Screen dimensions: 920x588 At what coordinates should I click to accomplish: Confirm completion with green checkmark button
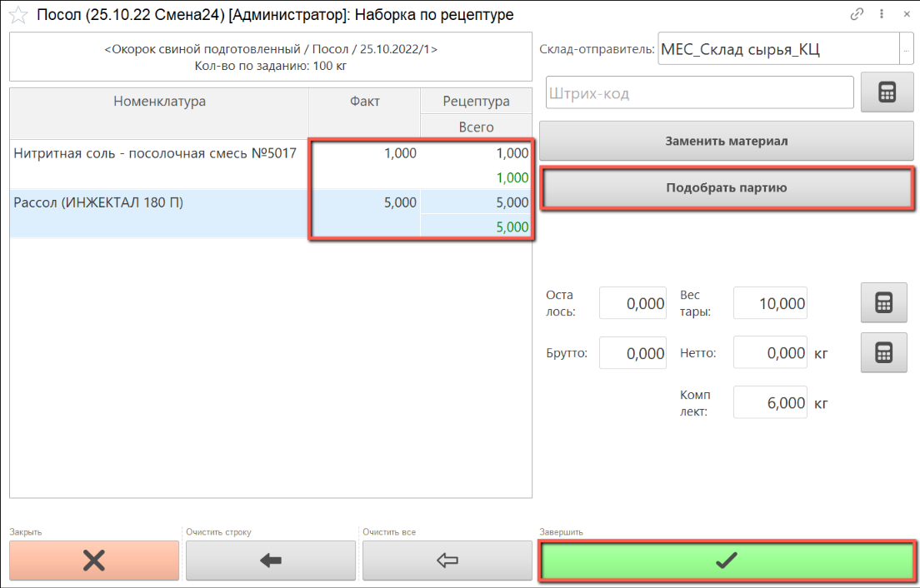(727, 561)
